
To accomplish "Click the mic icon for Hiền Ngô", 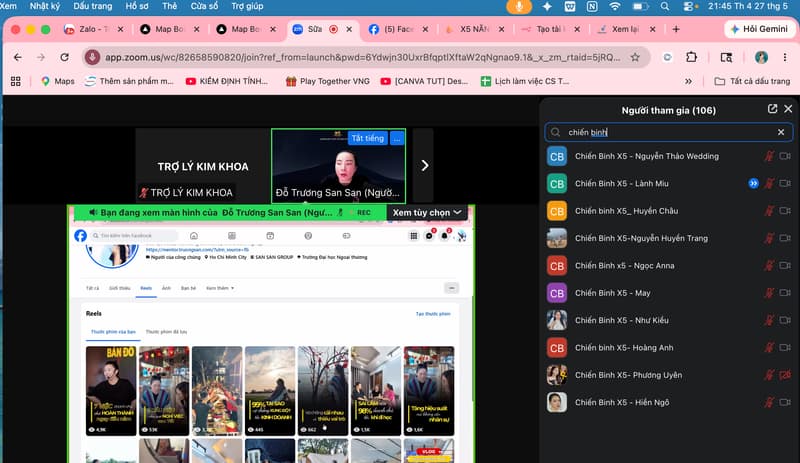I will coord(769,402).
